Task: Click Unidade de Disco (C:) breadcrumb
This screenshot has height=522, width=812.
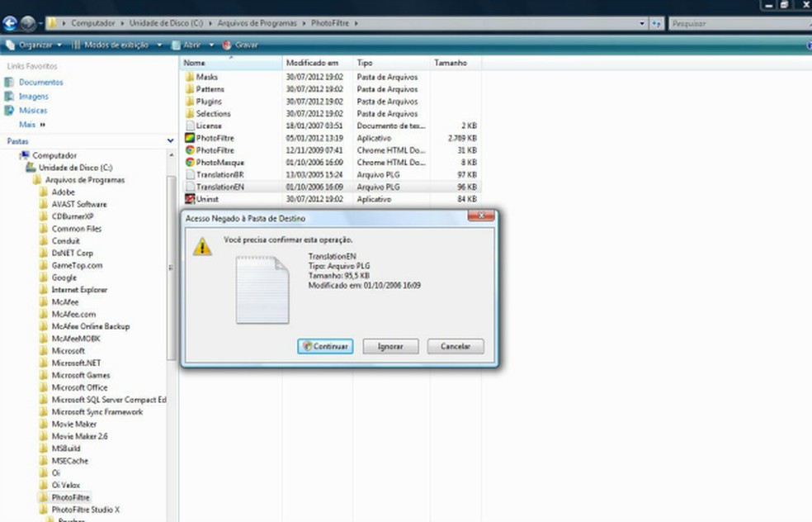Action: tap(166, 23)
